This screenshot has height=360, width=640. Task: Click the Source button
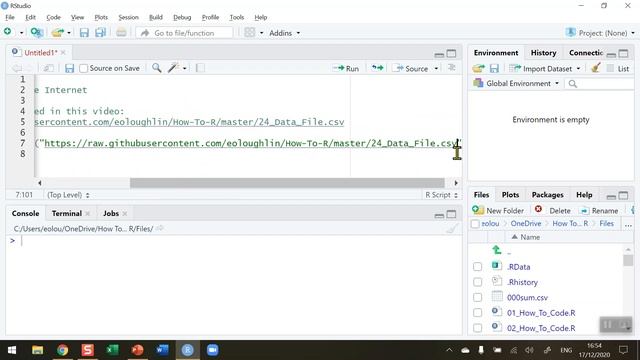click(x=411, y=68)
